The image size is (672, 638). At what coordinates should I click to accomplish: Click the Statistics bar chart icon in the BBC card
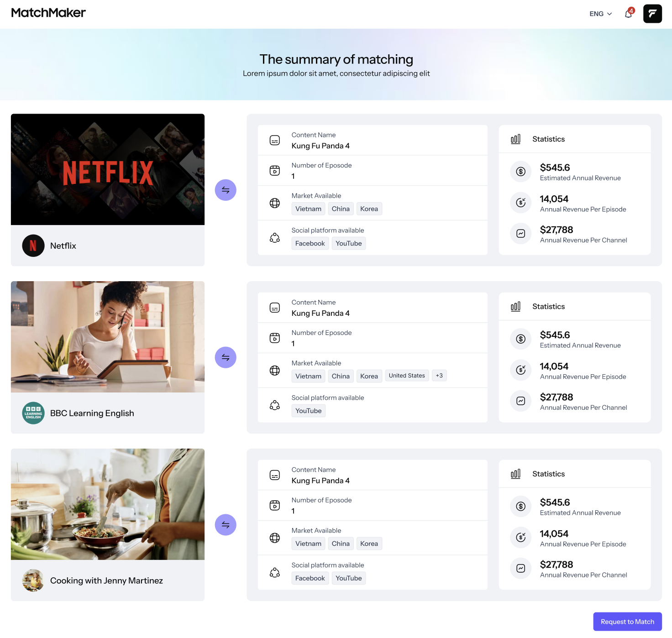pyautogui.click(x=515, y=307)
